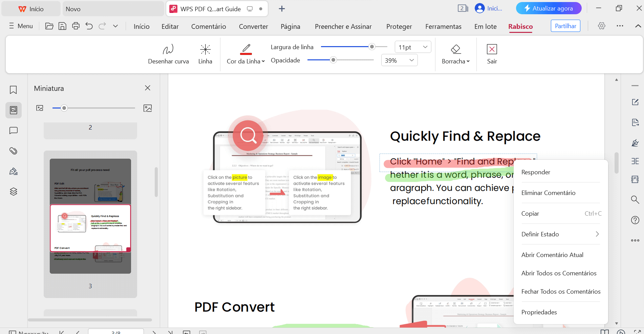Choose Responder from the context menu
644x334 pixels.
(536, 172)
